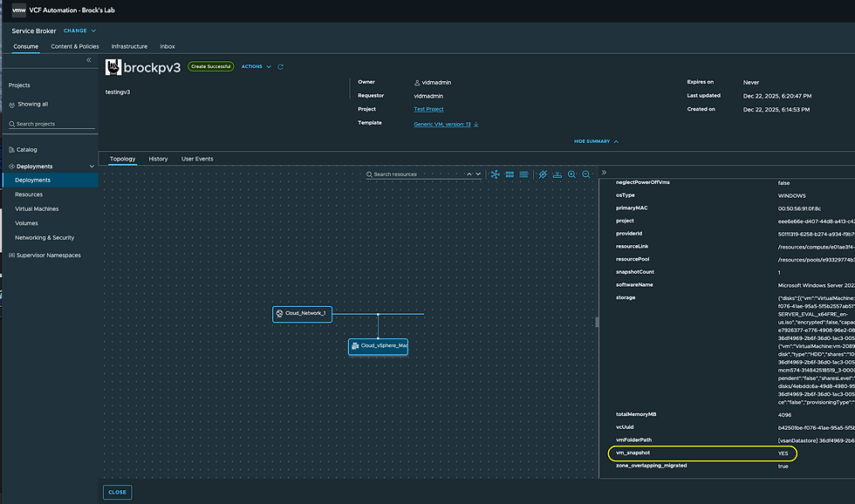Collapse the Deployments section in sidebar
855x504 pixels.
tap(92, 166)
